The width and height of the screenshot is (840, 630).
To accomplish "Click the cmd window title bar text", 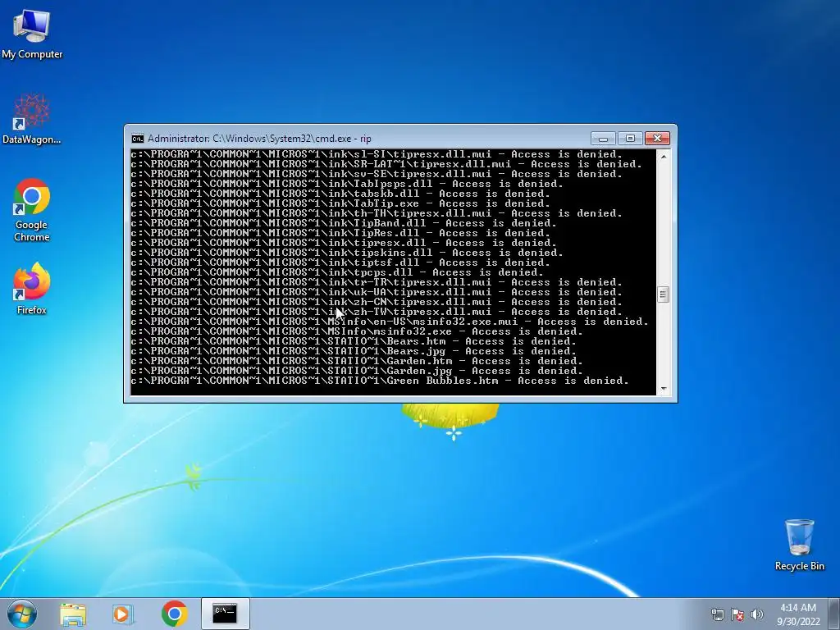I will click(x=259, y=139).
